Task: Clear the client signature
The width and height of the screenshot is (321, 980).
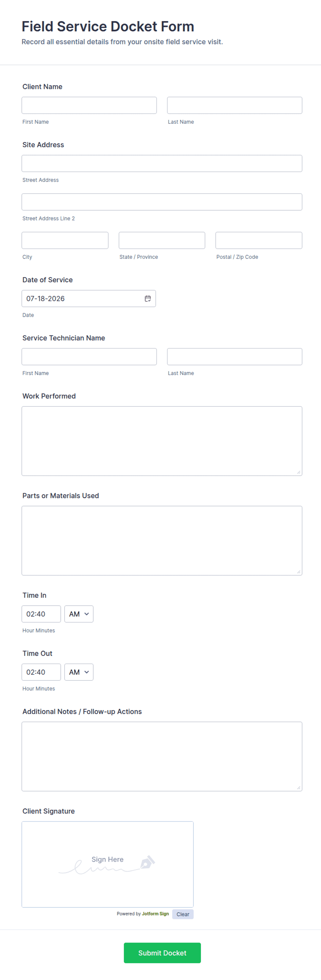Action: [x=183, y=914]
